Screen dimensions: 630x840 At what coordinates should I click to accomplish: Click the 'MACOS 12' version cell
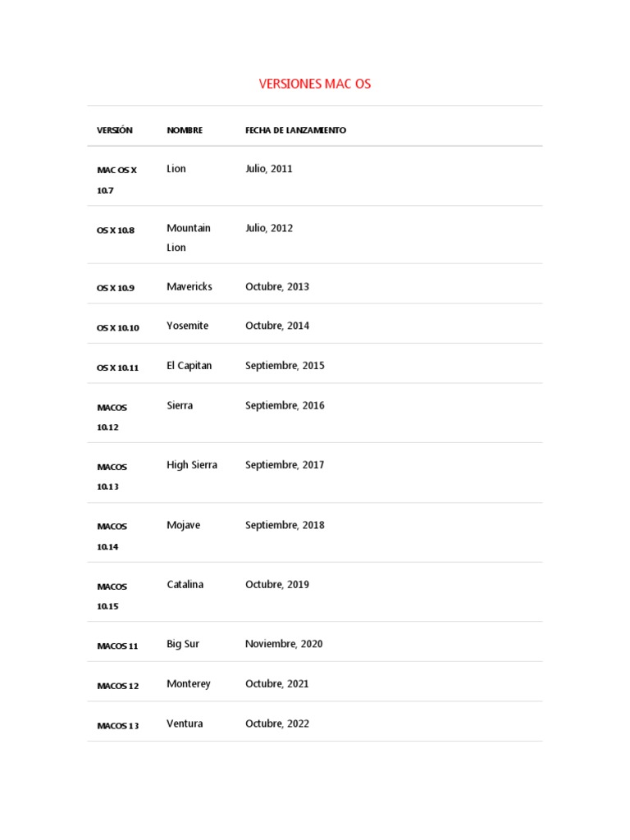[x=118, y=686]
